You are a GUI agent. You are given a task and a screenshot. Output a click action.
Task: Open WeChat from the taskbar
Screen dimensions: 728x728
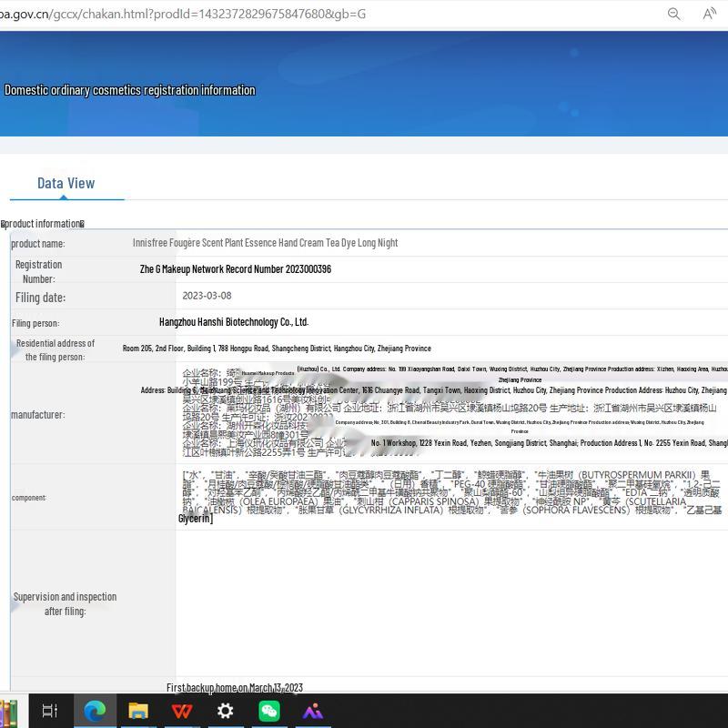269,711
